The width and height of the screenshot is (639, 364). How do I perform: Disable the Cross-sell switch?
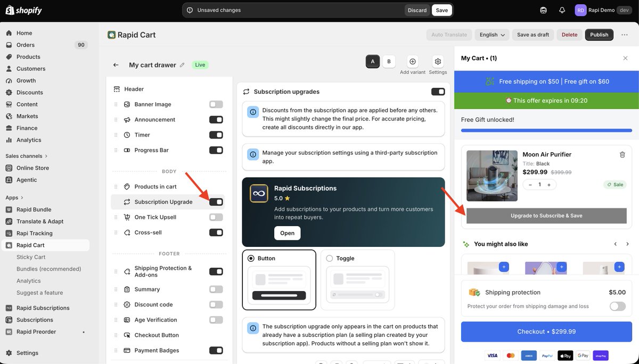216,233
